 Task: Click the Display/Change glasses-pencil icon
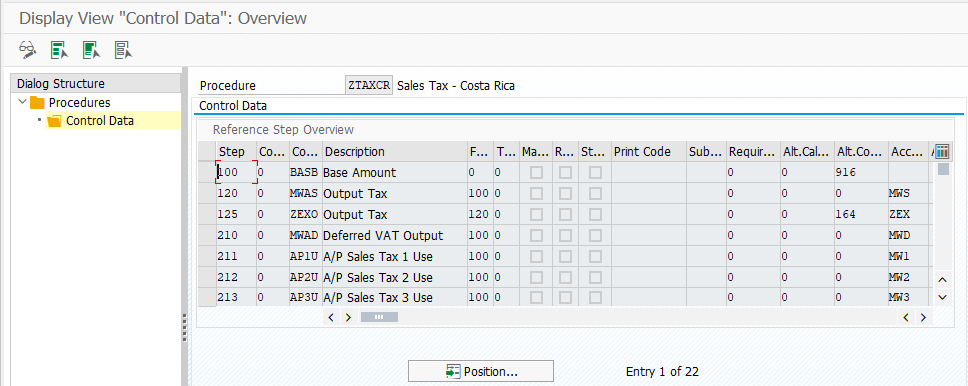pos(28,49)
